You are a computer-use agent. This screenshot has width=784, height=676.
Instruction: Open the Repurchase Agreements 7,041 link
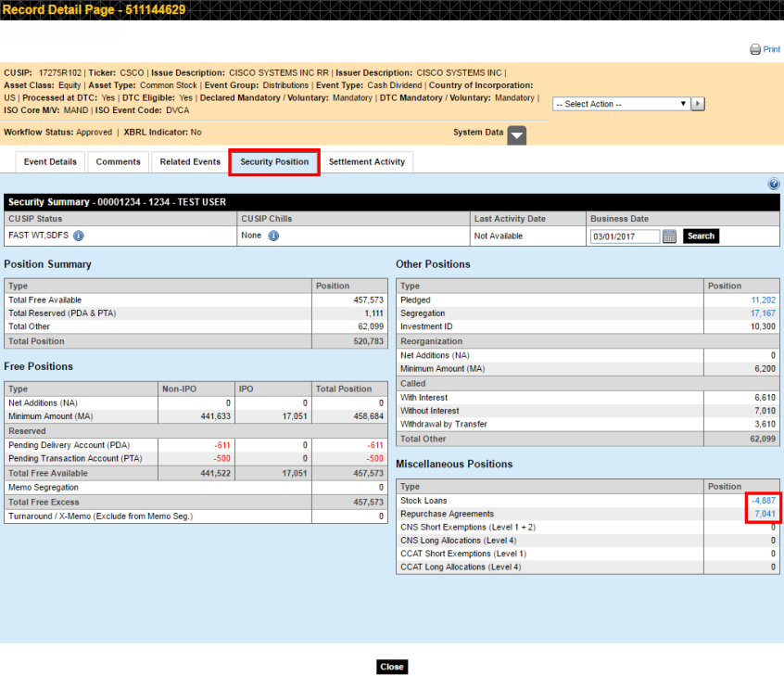point(765,514)
